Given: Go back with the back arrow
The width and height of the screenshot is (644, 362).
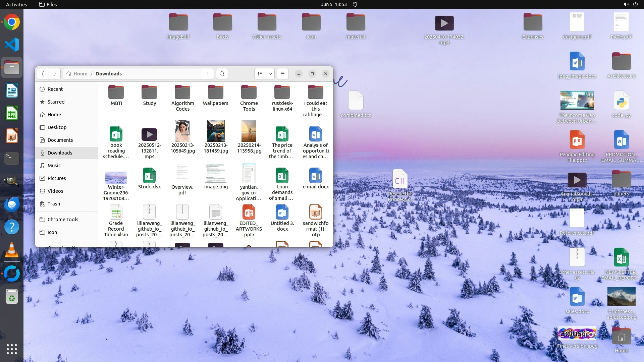Looking at the screenshot, I should tap(43, 74).
